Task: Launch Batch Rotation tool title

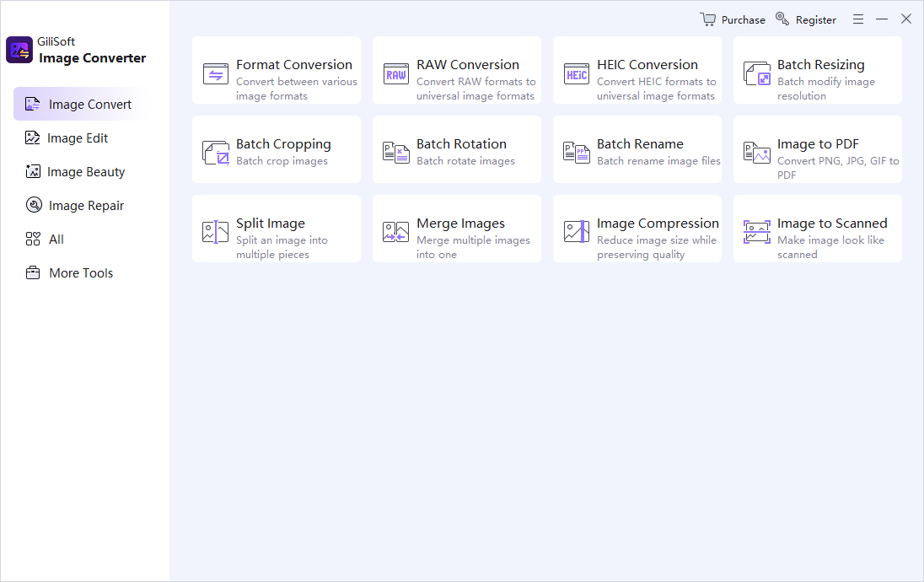Action: 461,144
